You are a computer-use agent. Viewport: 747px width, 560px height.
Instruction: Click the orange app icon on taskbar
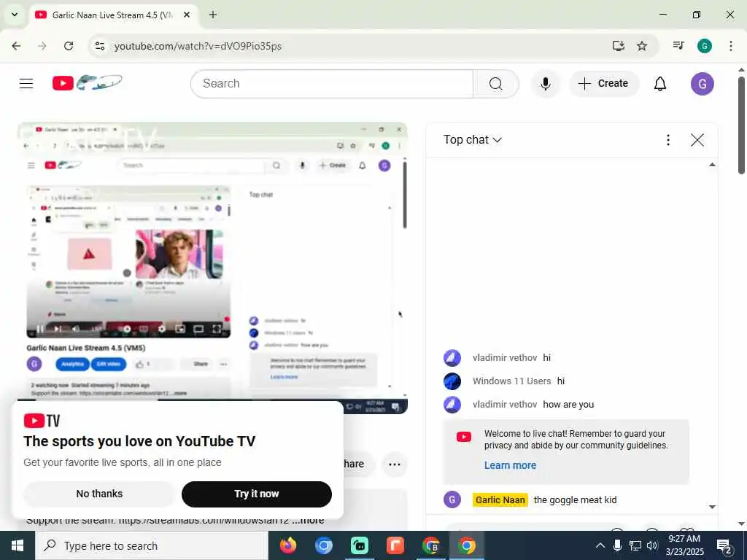[x=395, y=545]
